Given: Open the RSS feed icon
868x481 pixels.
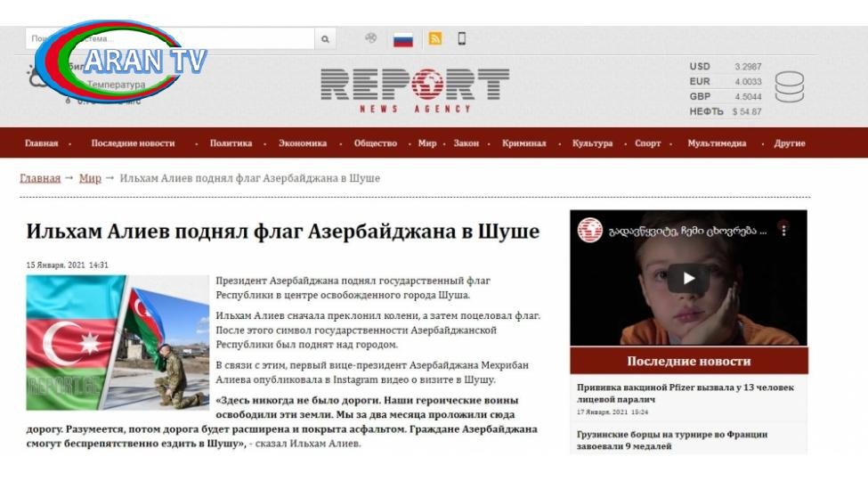Looking at the screenshot, I should click(435, 39).
